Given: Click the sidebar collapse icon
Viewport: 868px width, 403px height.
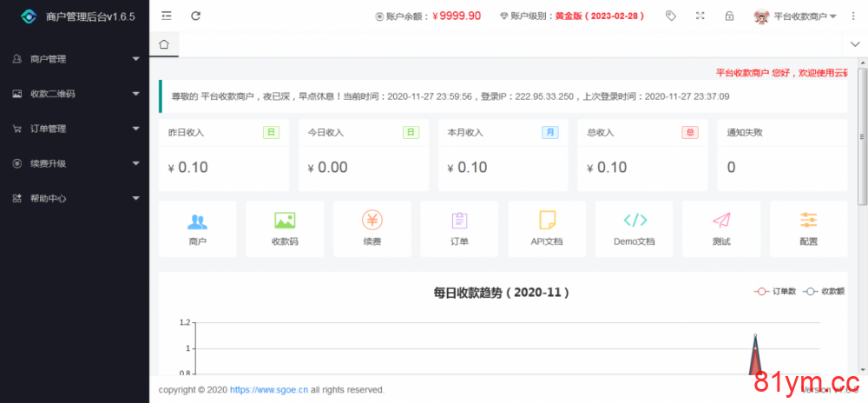Looking at the screenshot, I should [167, 16].
